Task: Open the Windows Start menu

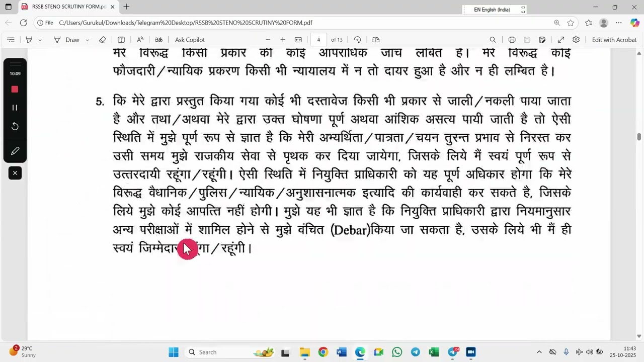Action: pyautogui.click(x=174, y=352)
